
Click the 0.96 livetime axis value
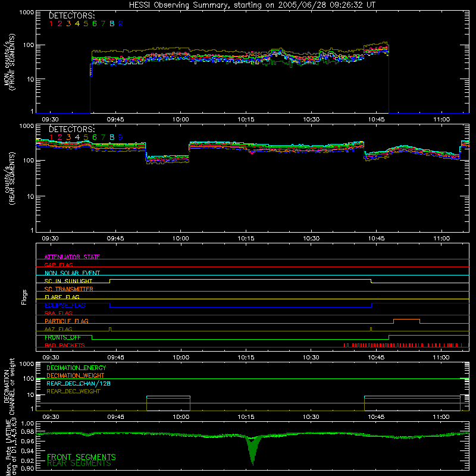click(x=27, y=441)
